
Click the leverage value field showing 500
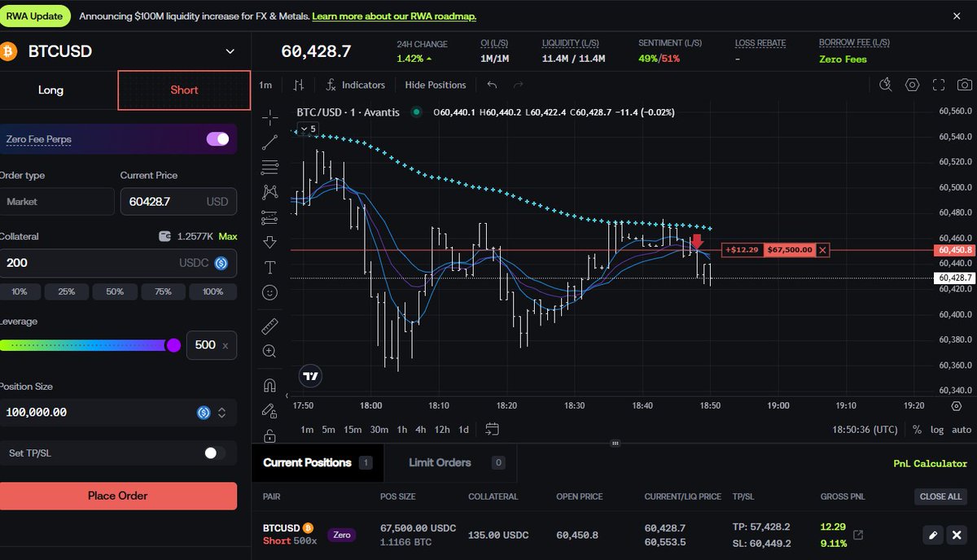tap(212, 345)
